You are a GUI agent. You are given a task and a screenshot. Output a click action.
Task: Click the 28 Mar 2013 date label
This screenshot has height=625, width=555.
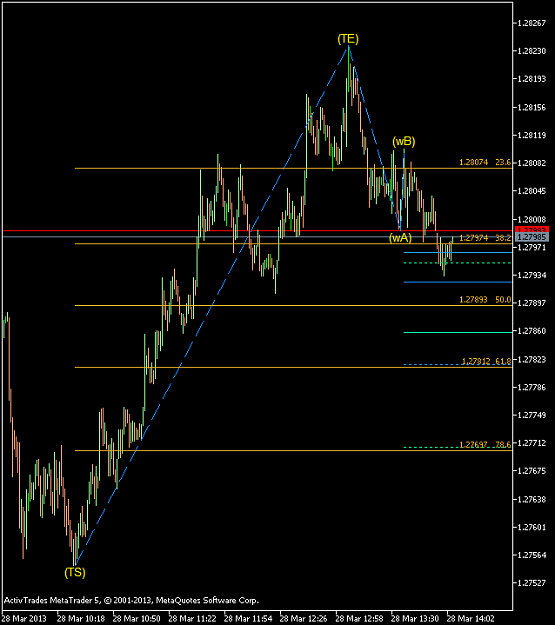tap(24, 619)
